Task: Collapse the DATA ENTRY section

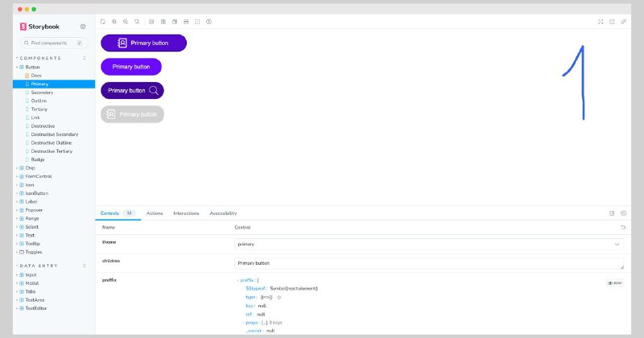Action: pyautogui.click(x=39, y=266)
